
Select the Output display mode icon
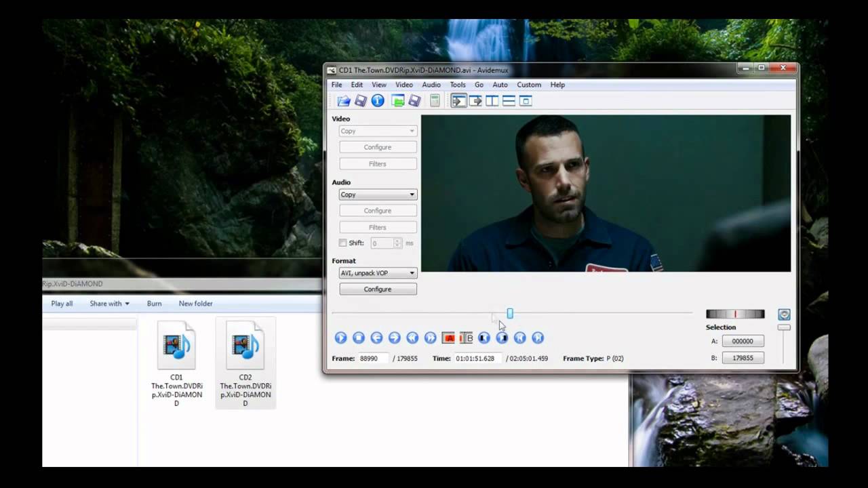pyautogui.click(x=475, y=101)
